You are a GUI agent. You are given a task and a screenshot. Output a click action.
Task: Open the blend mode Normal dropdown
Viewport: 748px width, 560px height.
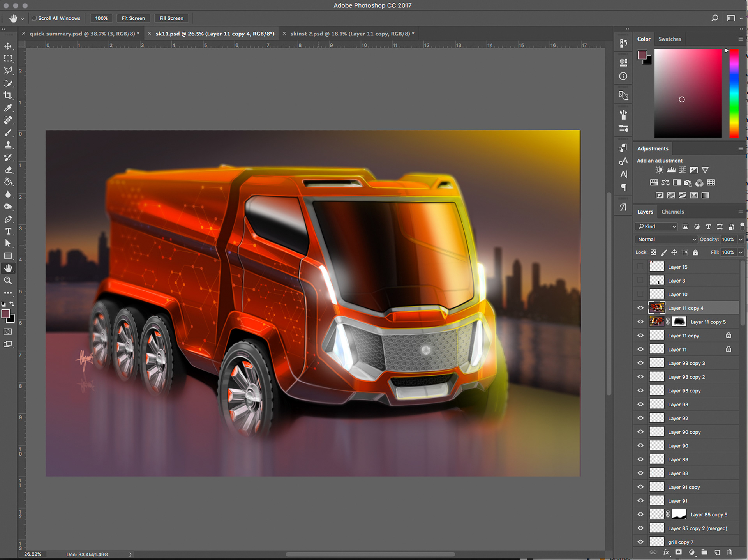[x=666, y=239]
